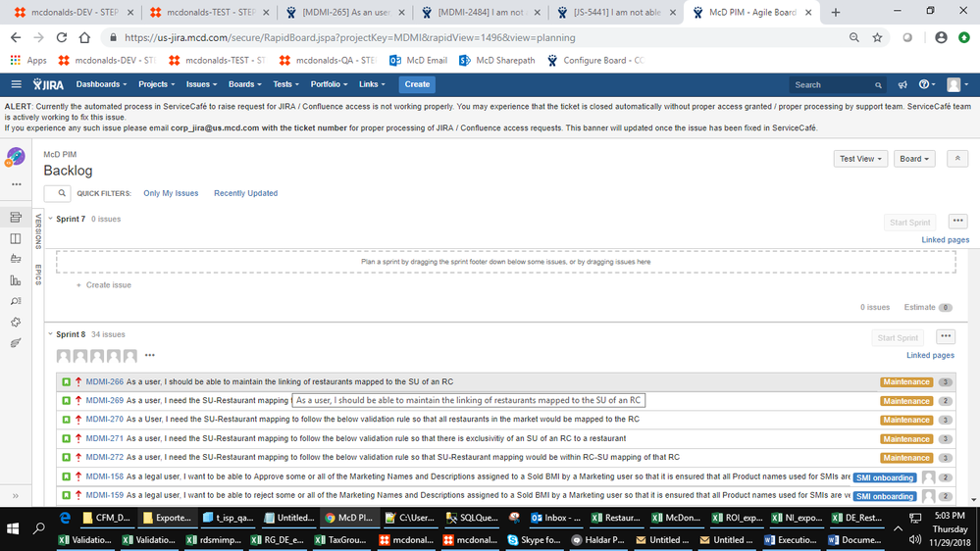Image resolution: width=980 pixels, height=551 pixels.
Task: Expand the VERSIONS side panel
Action: pyautogui.click(x=38, y=230)
